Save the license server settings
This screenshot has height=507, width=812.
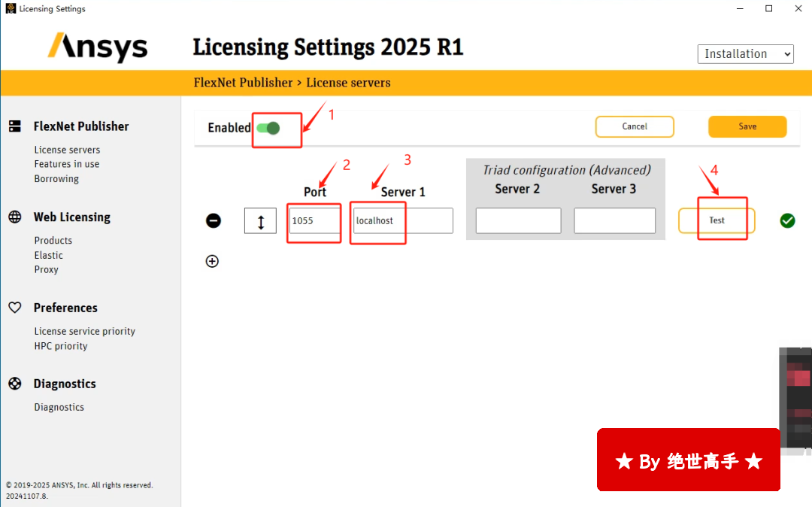747,126
